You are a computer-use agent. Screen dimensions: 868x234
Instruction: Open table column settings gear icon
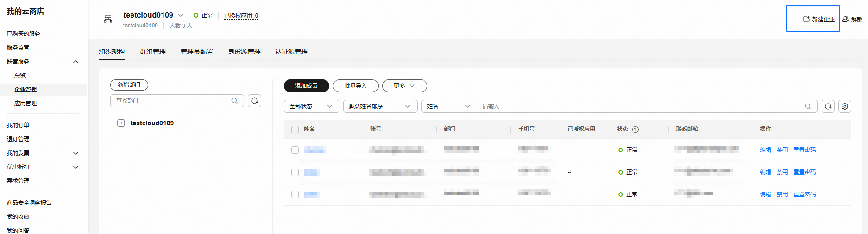tap(845, 106)
